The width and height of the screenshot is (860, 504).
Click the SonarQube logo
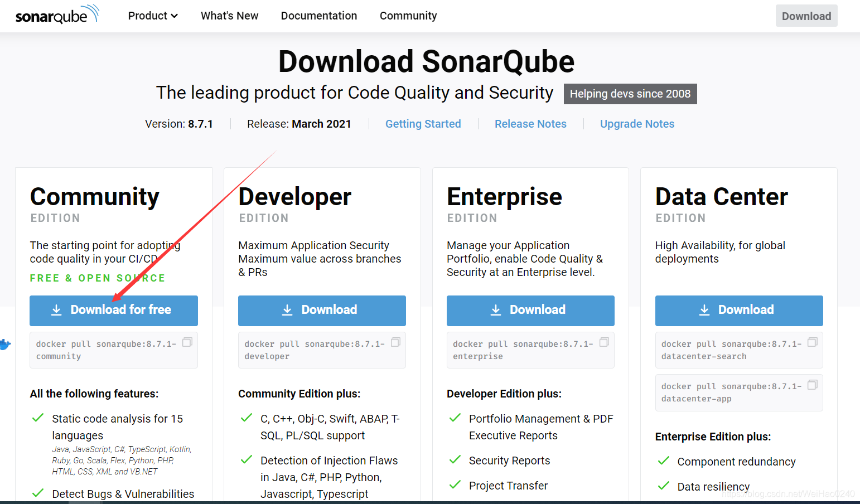tap(57, 15)
